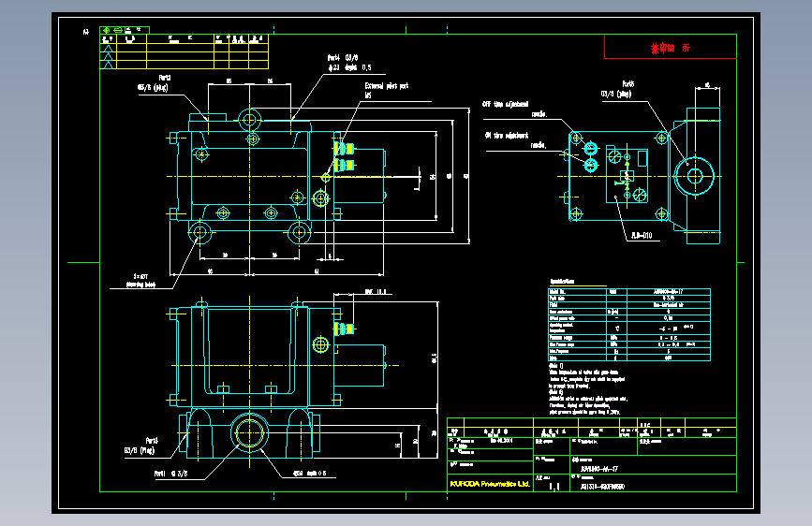Click the first revision triangle marker

pos(109,48)
